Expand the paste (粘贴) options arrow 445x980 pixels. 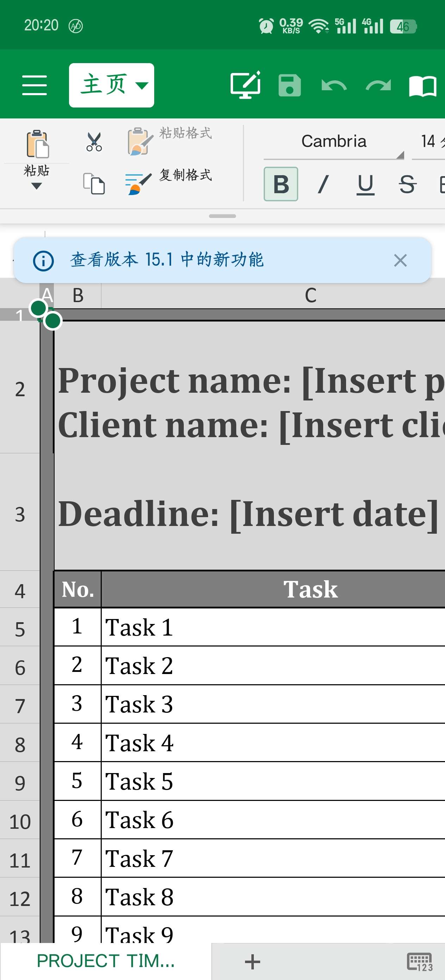pyautogui.click(x=37, y=186)
